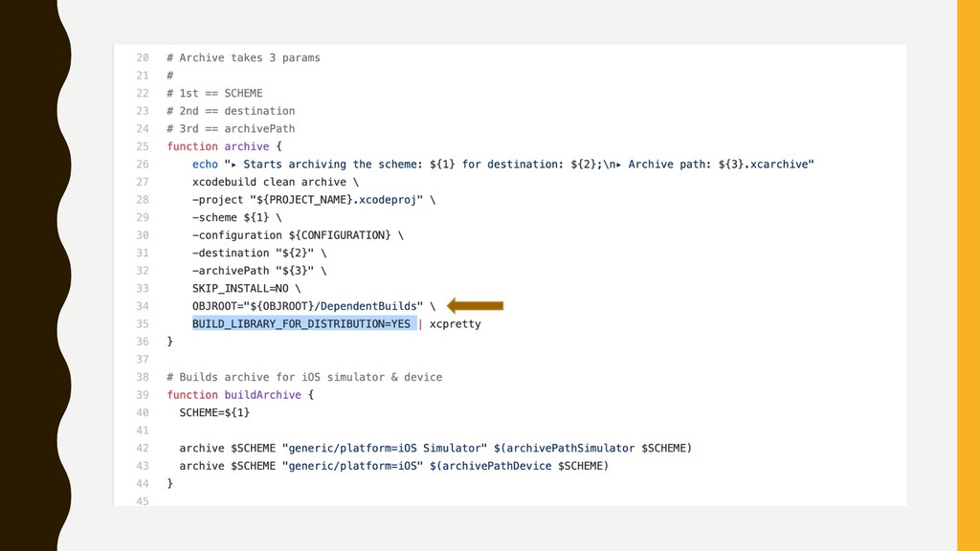Click '-scheme ${1}' line
The height and width of the screenshot is (551, 980).
click(x=237, y=217)
